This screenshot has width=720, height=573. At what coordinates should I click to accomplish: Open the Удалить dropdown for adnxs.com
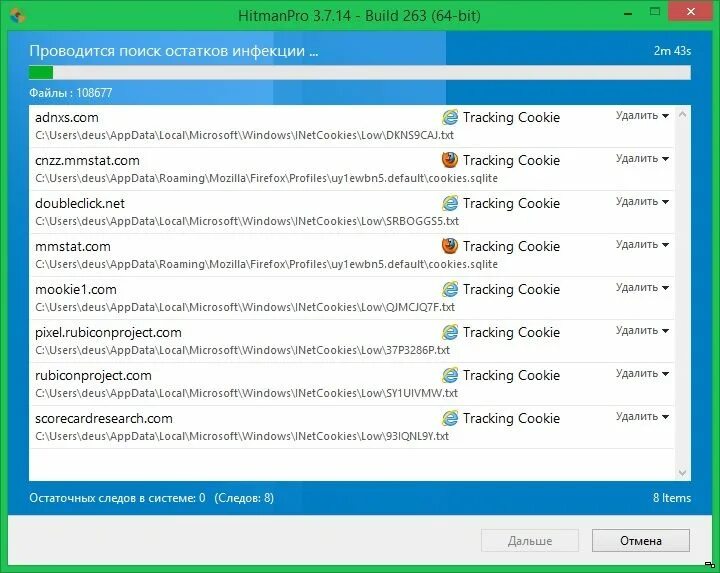tap(642, 116)
